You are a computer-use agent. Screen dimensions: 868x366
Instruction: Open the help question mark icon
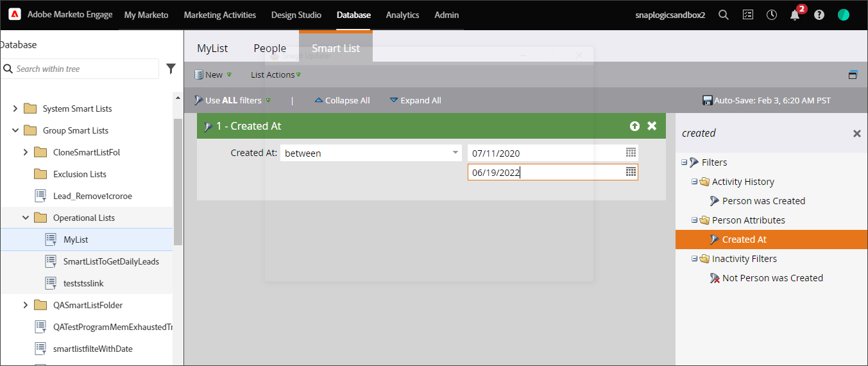[819, 15]
